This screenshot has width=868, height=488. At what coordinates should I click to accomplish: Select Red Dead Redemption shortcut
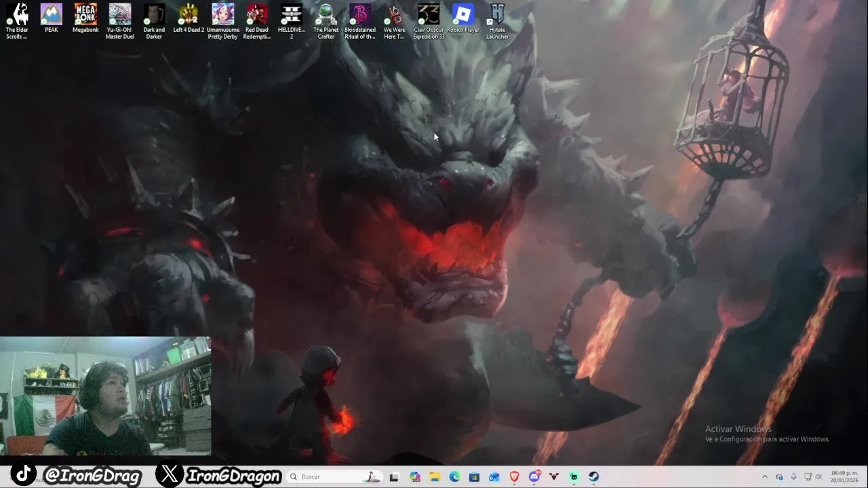257,21
